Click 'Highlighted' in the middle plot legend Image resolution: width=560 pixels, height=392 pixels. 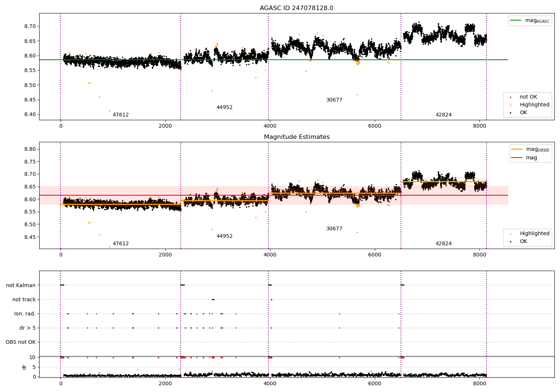coord(535,234)
